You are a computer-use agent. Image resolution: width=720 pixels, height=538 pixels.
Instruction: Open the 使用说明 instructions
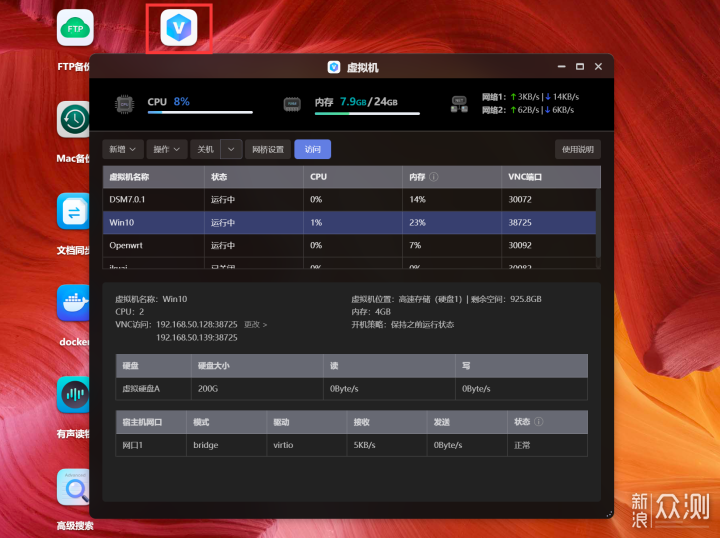(x=577, y=149)
